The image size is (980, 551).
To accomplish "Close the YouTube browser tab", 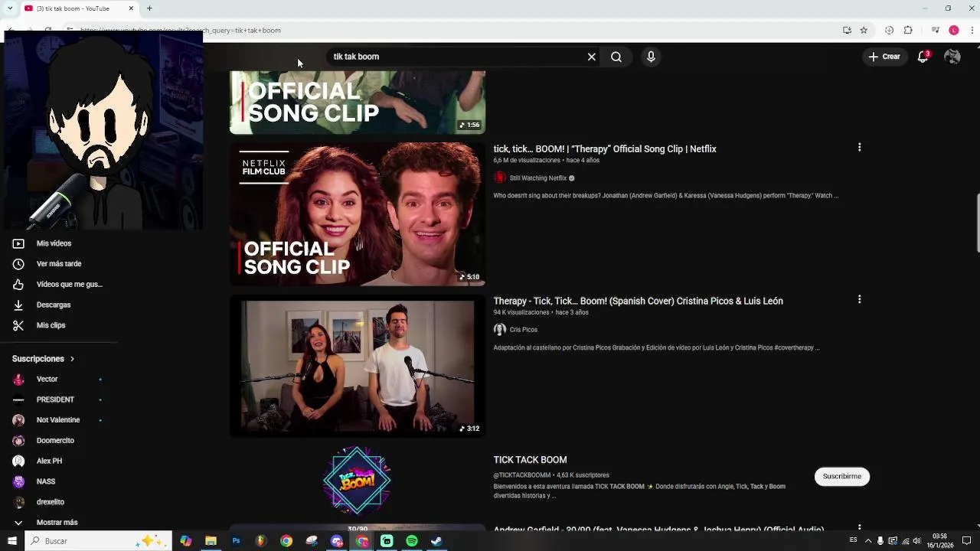I will coord(131,8).
